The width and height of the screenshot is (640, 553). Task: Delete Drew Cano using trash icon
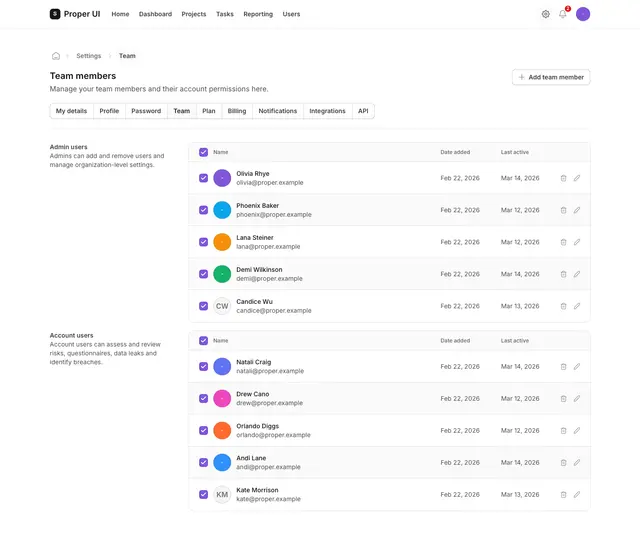tap(563, 398)
